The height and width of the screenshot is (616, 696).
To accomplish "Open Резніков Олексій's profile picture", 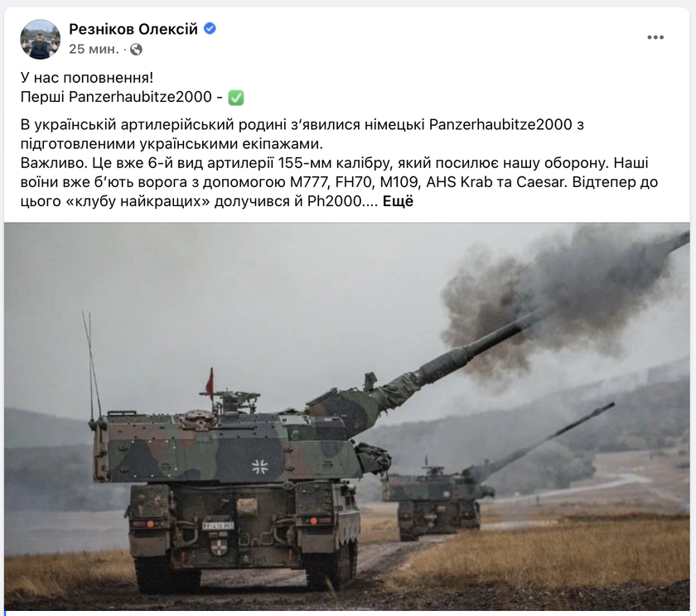I will tap(41, 39).
